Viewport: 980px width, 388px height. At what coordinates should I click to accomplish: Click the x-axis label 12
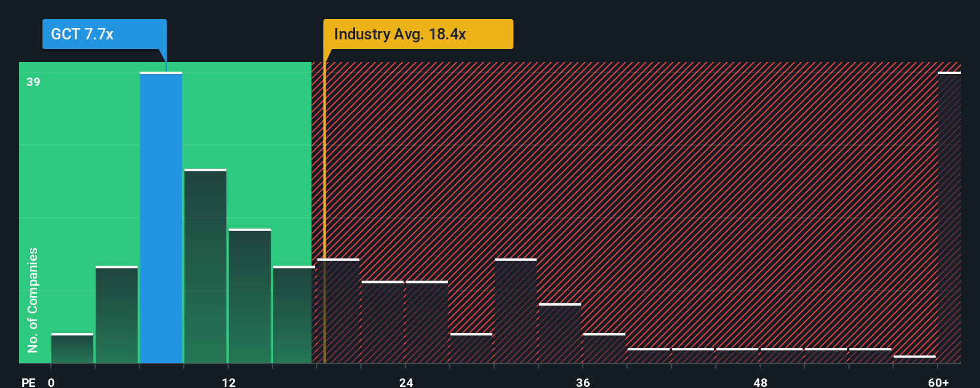click(229, 382)
